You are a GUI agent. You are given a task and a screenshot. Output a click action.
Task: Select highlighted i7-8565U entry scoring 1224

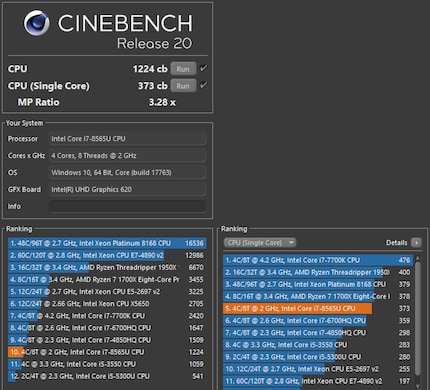click(x=107, y=352)
